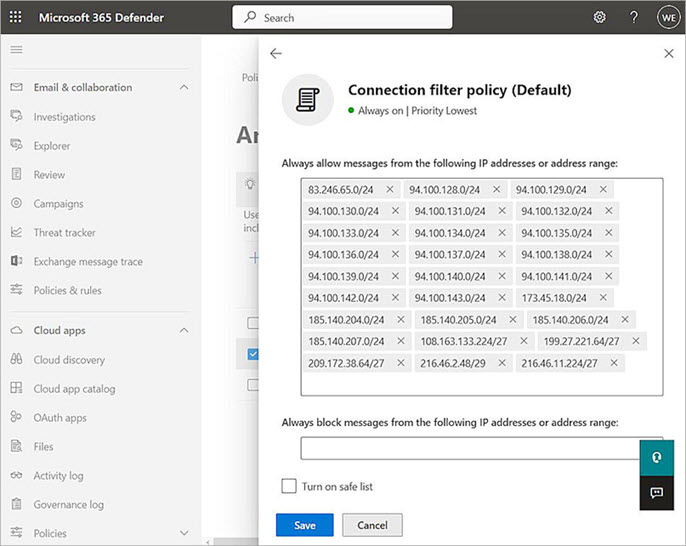Screen dimensions: 686x546
Task: Remove IP 83.246.65.0/24 from allow list
Action: [x=390, y=189]
